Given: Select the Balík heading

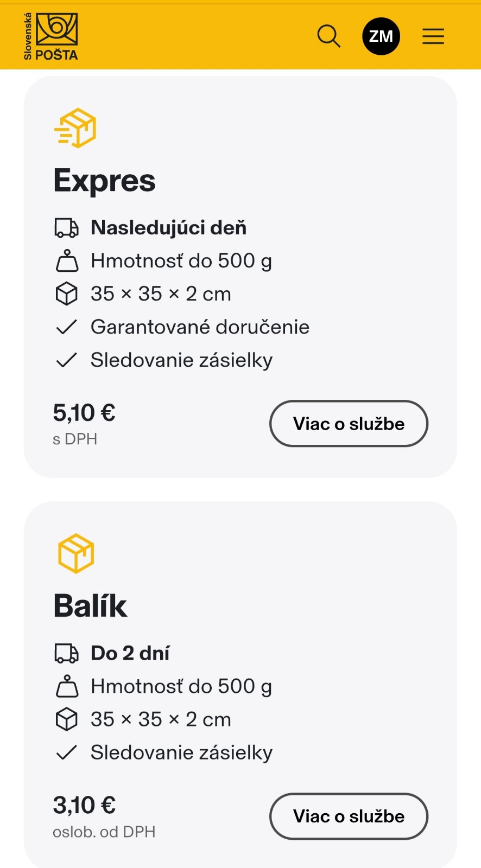Looking at the screenshot, I should coord(90,606).
